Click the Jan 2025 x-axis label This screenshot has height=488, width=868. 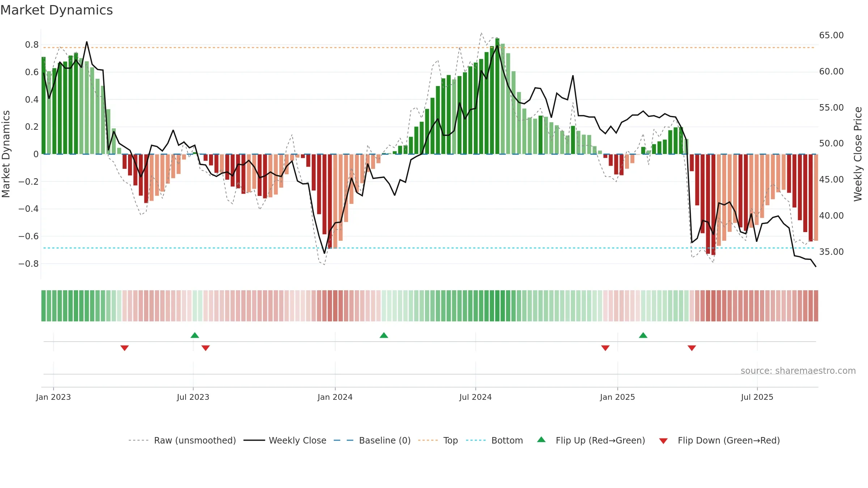tap(617, 397)
